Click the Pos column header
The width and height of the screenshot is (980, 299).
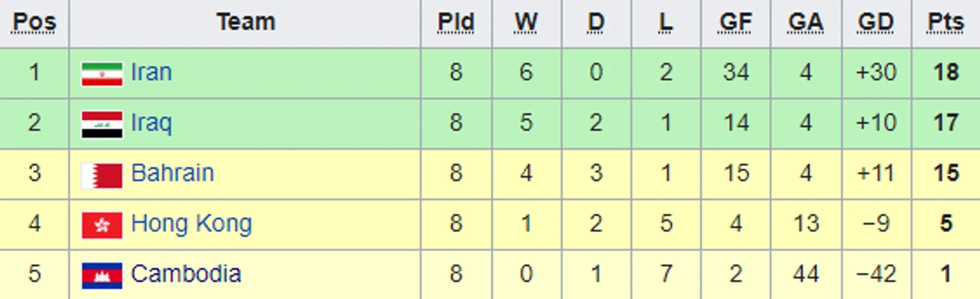[34, 22]
